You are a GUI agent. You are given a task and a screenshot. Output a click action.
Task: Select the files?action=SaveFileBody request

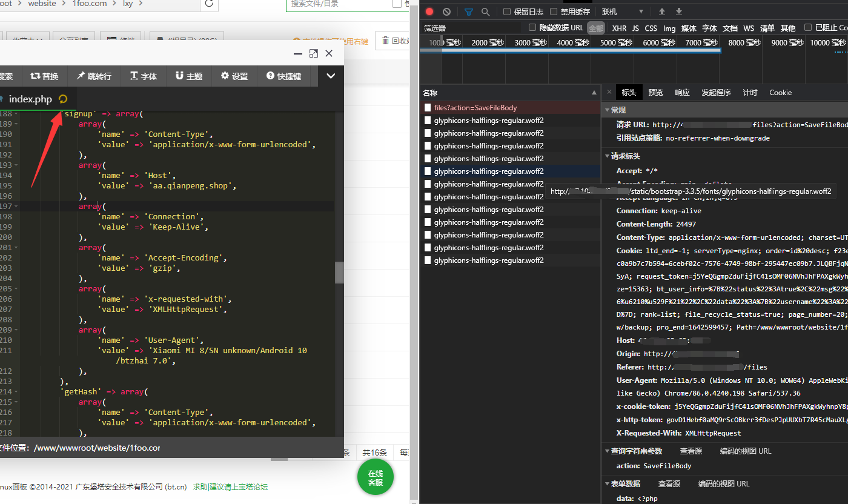[475, 108]
